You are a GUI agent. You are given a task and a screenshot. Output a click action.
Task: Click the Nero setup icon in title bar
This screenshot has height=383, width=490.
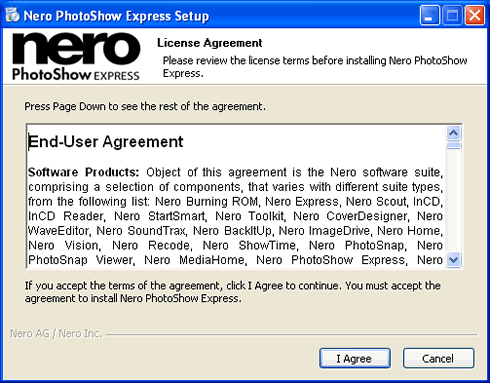(x=13, y=15)
